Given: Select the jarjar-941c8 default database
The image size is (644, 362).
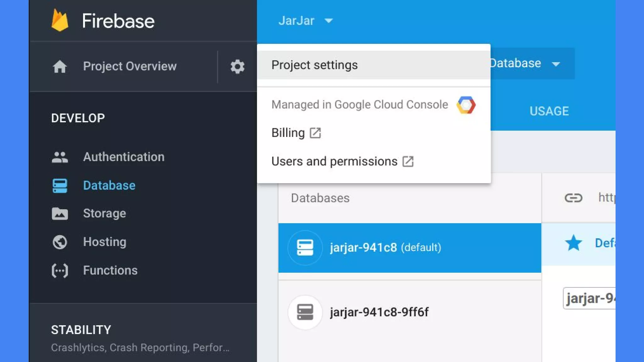Looking at the screenshot, I should click(x=385, y=248).
